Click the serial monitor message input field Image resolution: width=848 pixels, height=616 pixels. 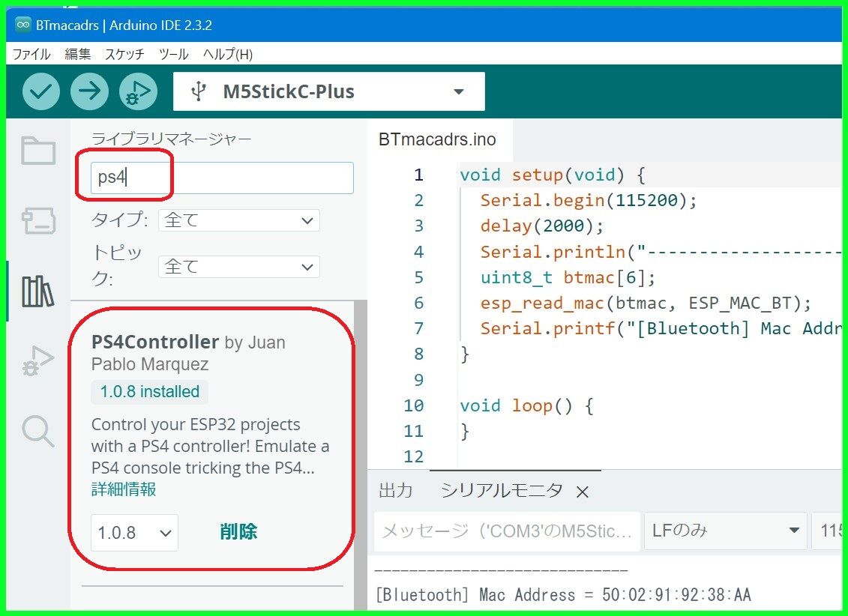coord(507,531)
